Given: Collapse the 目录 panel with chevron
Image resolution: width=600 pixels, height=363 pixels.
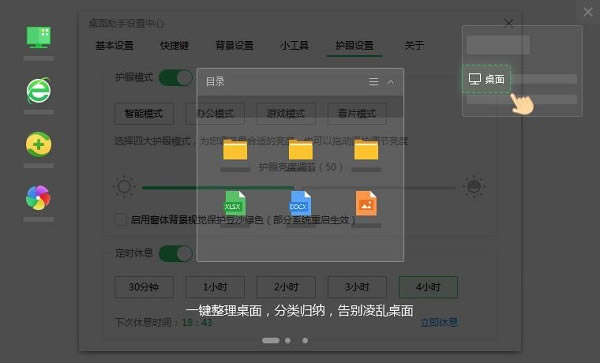Looking at the screenshot, I should pyautogui.click(x=391, y=82).
